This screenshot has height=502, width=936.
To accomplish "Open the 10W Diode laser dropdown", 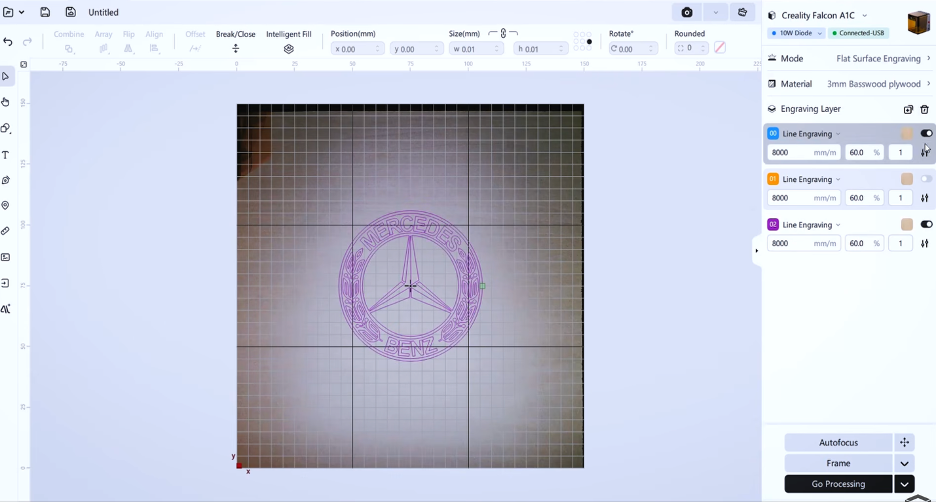I will [x=796, y=33].
